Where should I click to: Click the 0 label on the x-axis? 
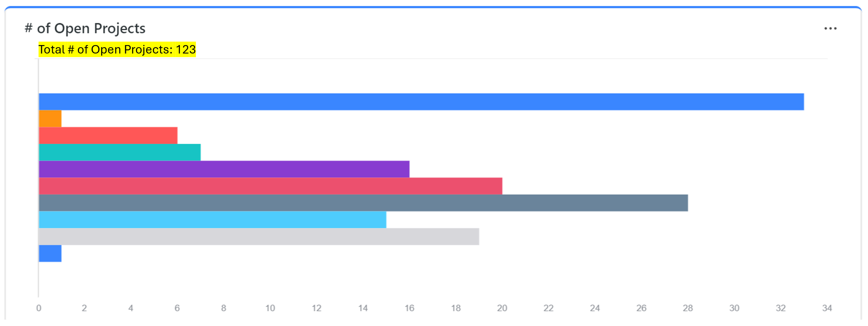[x=39, y=308]
